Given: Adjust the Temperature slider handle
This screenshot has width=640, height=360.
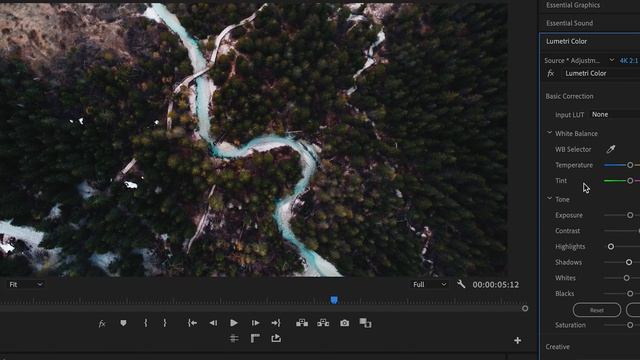Looking at the screenshot, I should [x=630, y=165].
